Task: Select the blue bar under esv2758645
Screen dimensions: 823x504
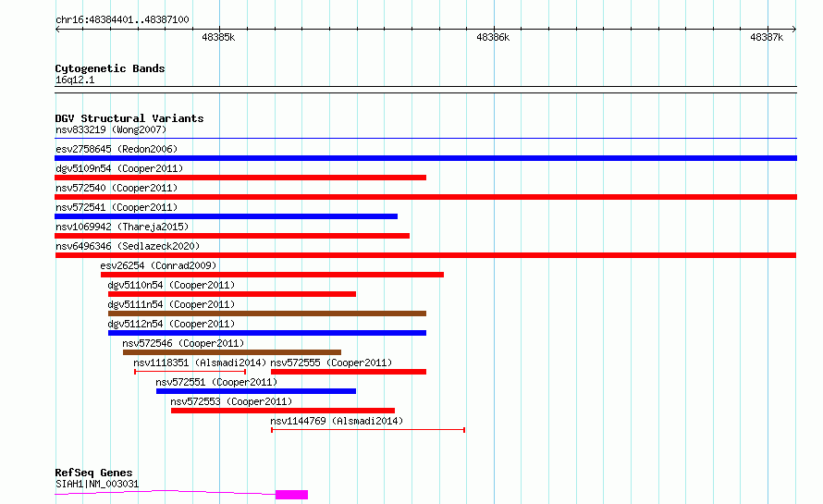Action: click(x=425, y=158)
